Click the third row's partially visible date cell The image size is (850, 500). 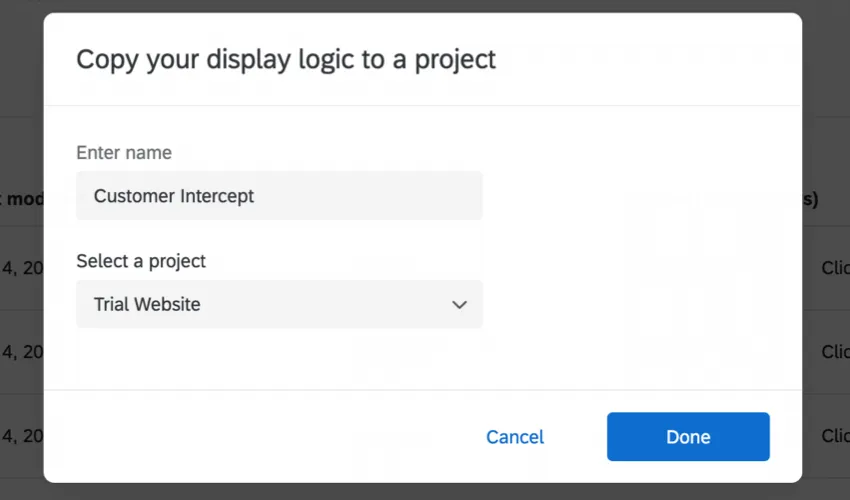[21, 436]
